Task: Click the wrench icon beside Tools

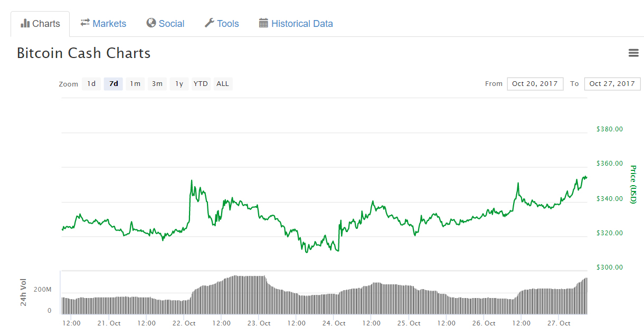Action: coord(209,23)
